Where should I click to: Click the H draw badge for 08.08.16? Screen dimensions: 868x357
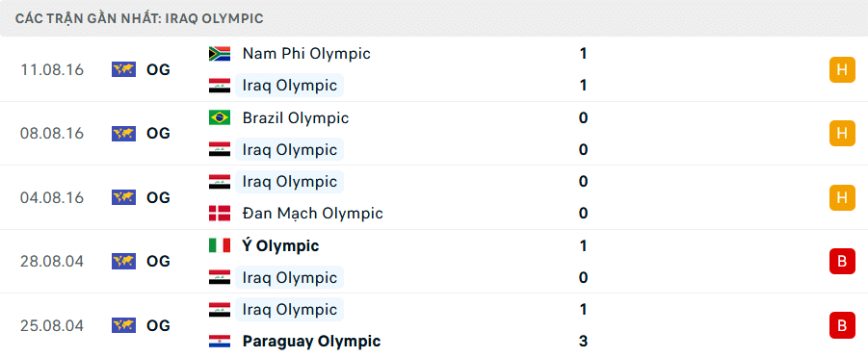coord(842,133)
